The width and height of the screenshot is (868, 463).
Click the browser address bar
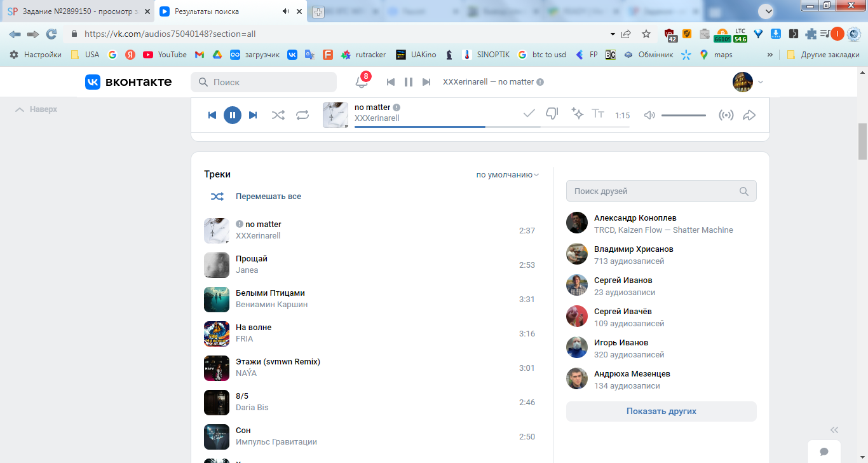coord(343,34)
